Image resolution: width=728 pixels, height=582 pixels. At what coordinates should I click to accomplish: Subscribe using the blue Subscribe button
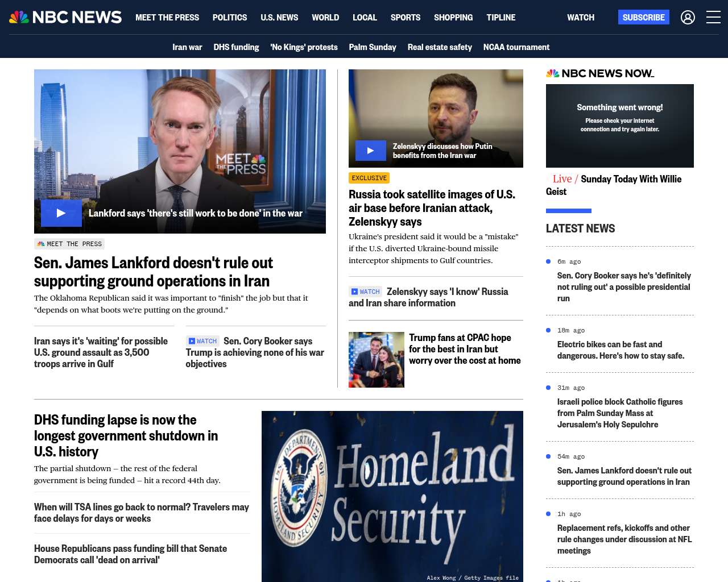[643, 17]
